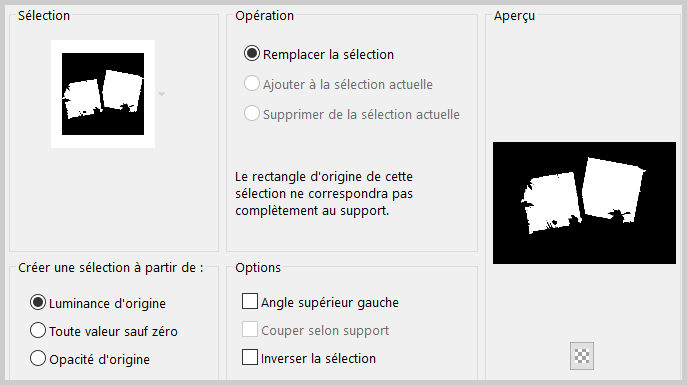Check the Couper selon support box
Screen dimensions: 687x385
pos(250,330)
